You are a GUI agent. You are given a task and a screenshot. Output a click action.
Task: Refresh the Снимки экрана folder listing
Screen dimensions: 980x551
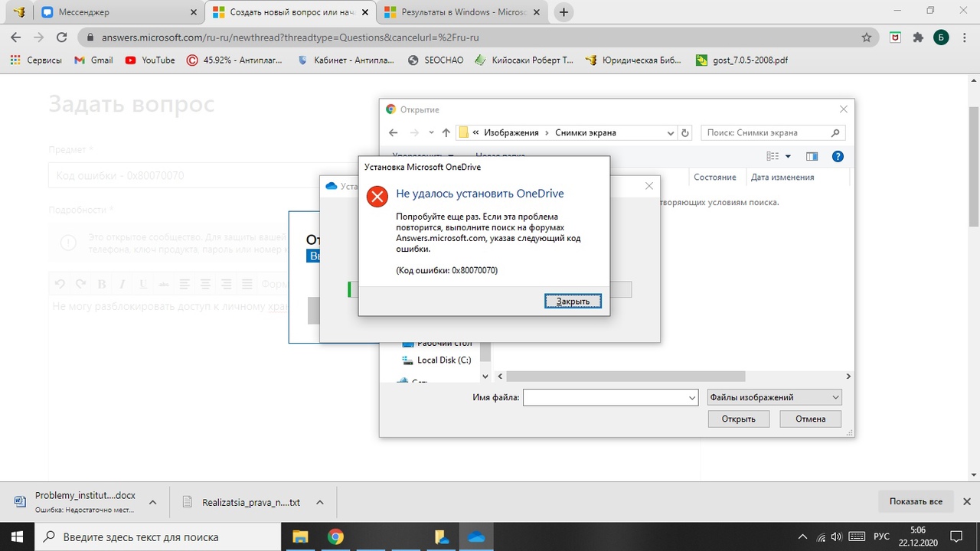[685, 132]
